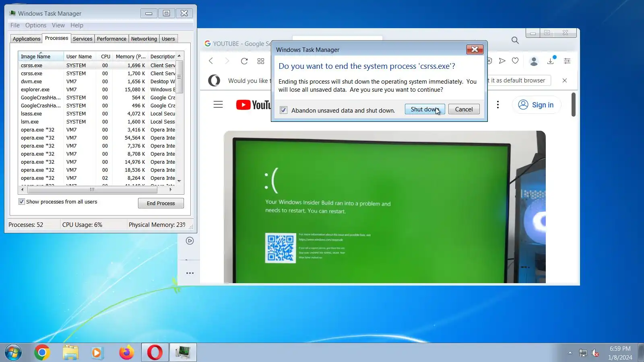This screenshot has height=362, width=644.
Task: Open Task Manager's File menu
Action: coord(15,25)
